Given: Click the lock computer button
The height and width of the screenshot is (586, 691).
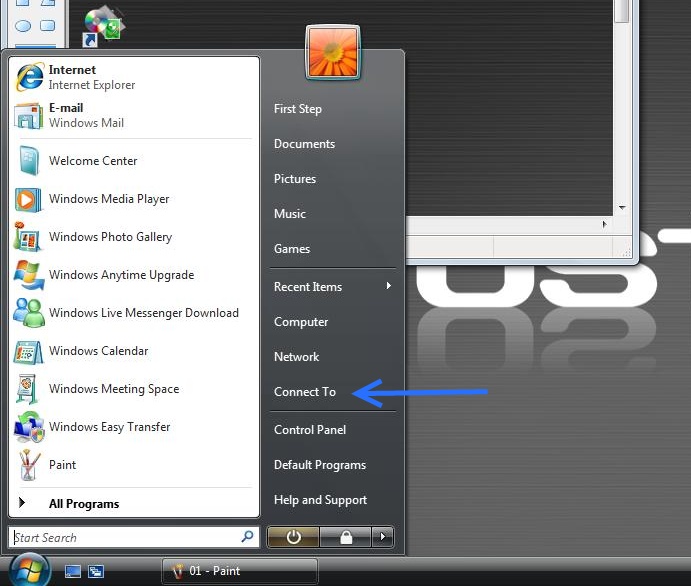Looking at the screenshot, I should (x=346, y=537).
